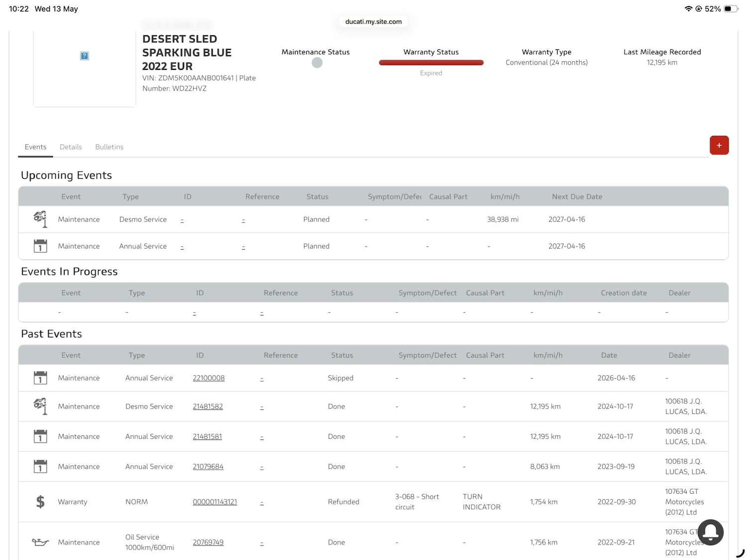Switch to the Details tab

click(71, 147)
